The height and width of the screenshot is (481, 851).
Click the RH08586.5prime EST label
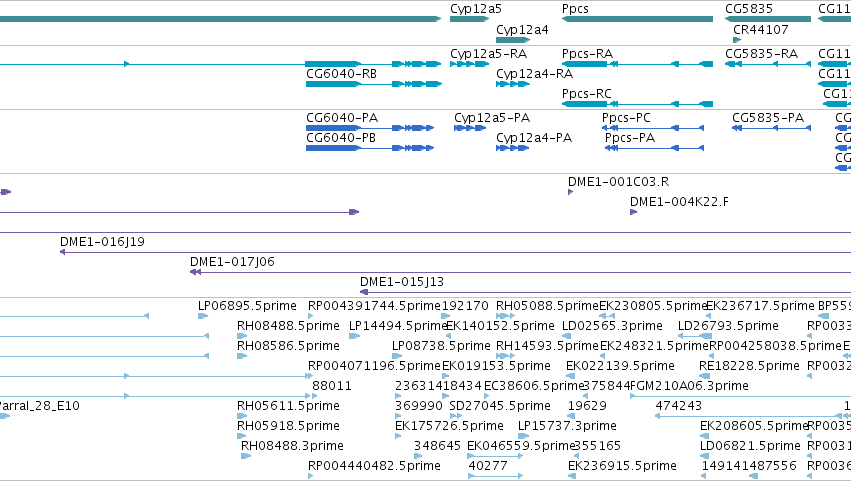coord(288,346)
